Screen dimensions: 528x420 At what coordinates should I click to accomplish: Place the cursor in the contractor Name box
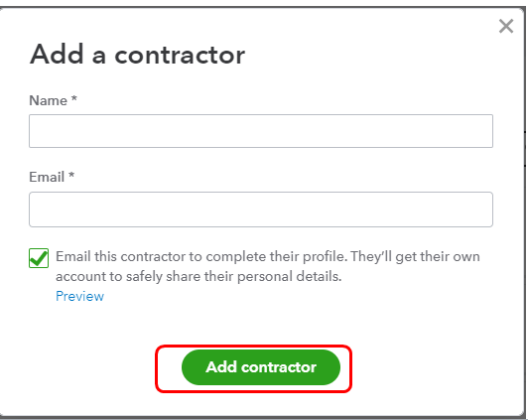pyautogui.click(x=261, y=131)
